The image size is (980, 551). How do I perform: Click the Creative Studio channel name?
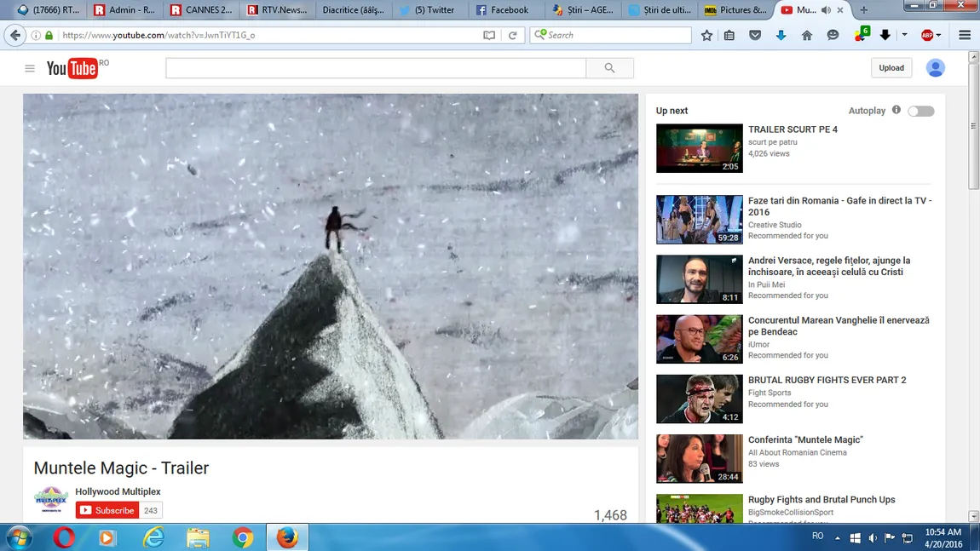point(775,225)
